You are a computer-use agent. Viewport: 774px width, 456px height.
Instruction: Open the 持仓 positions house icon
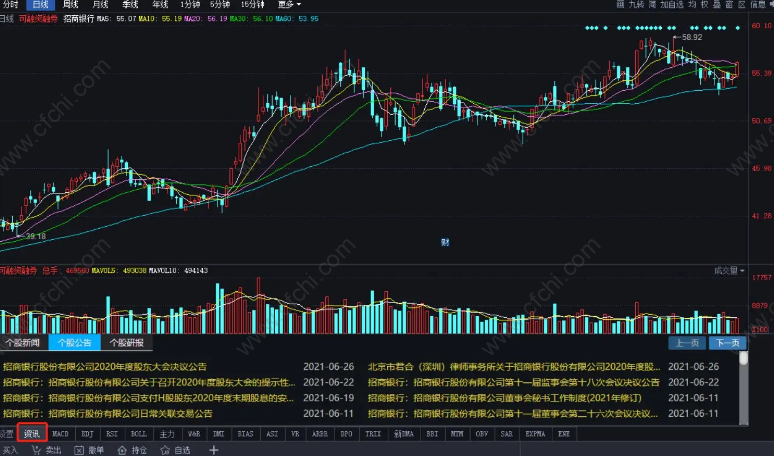122,450
